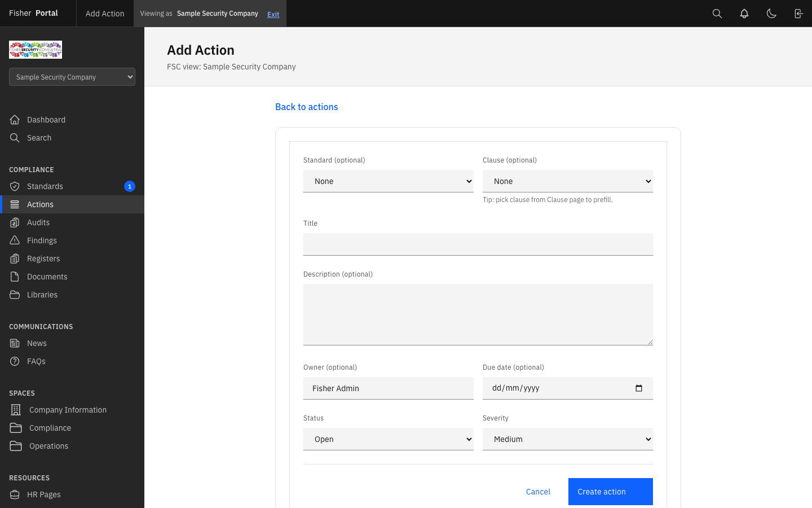Click the logout icon at top right
Viewport: 812px width, 508px height.
pyautogui.click(x=798, y=13)
